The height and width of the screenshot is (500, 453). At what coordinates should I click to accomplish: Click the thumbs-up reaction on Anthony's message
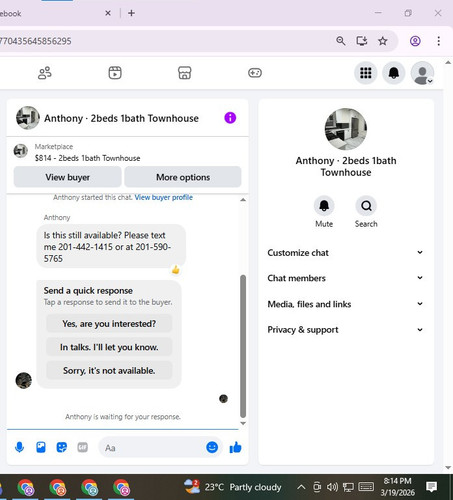(x=175, y=270)
